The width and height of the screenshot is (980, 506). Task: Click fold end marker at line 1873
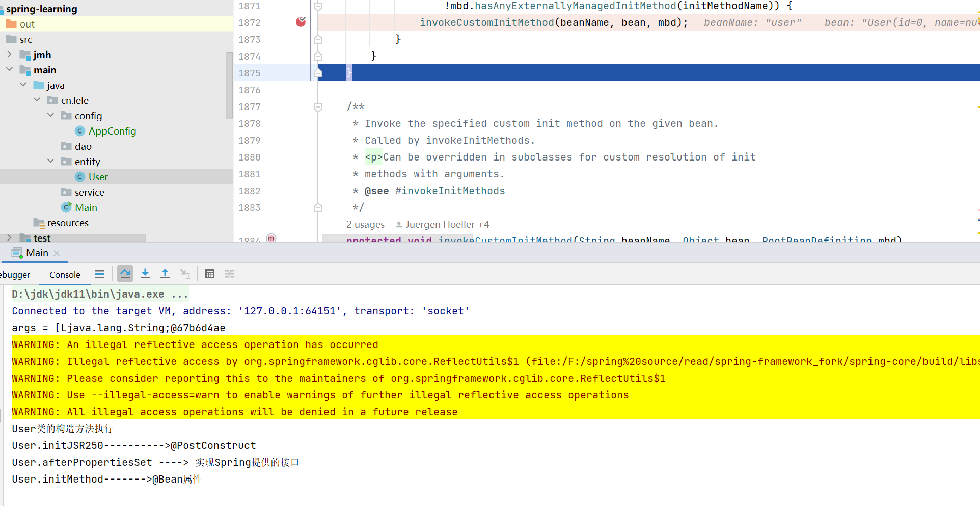(x=318, y=39)
